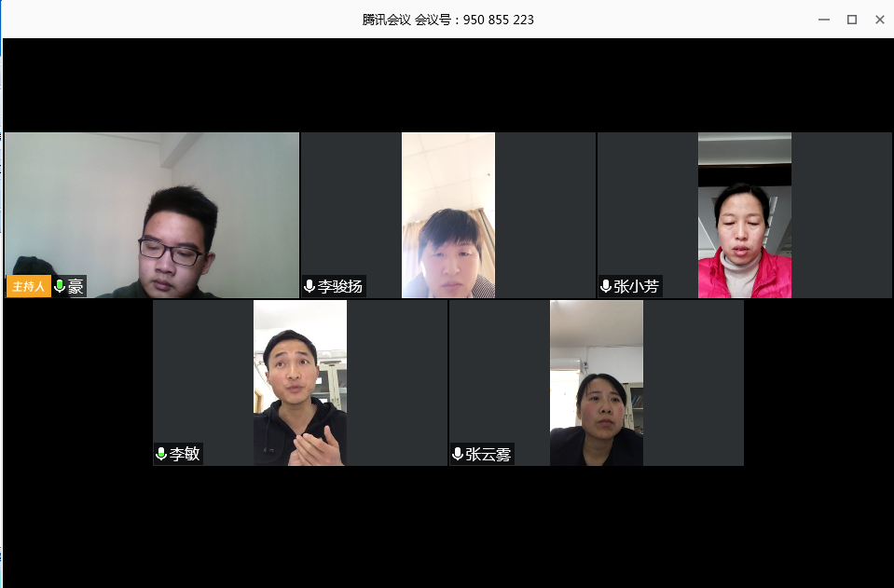Select the host's video tile with glasses
Image resolution: width=894 pixels, height=588 pixels.
[152, 215]
